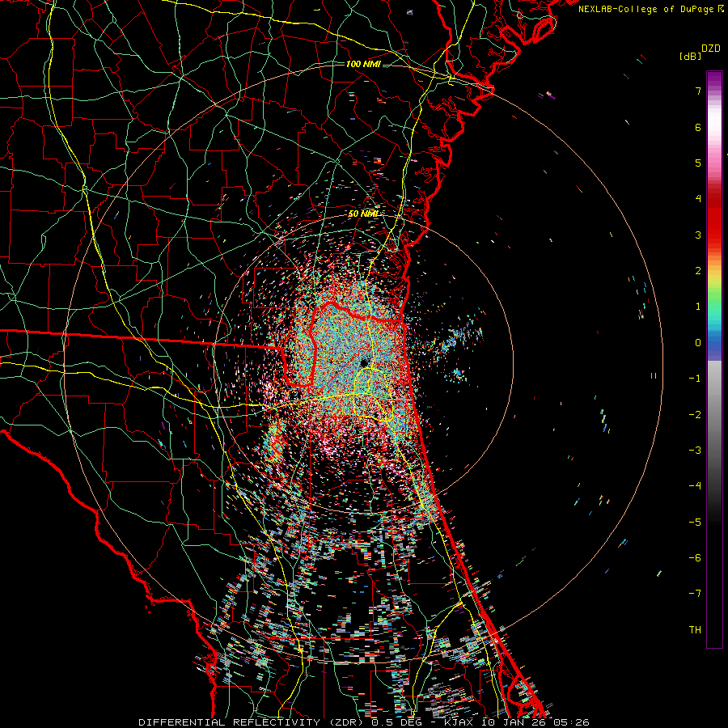Select the -6 dB scale label
Image resolution: width=728 pixels, height=728 pixels.
tap(695, 558)
